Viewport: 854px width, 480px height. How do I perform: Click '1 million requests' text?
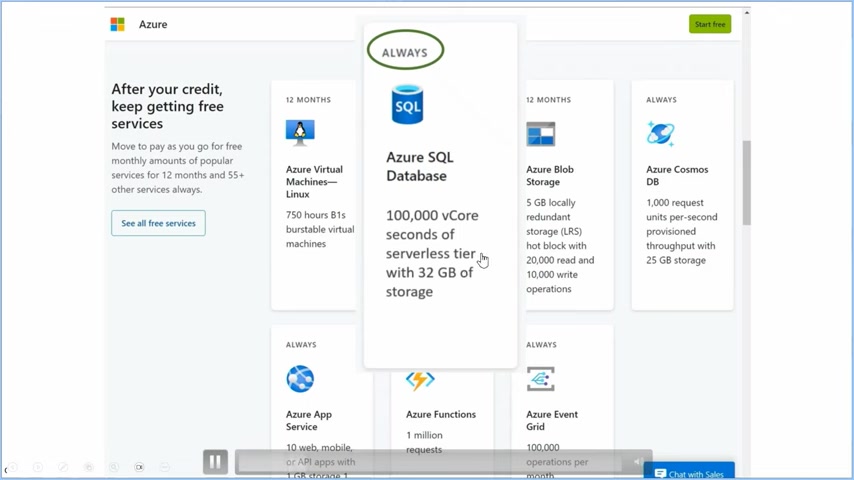[x=424, y=442]
